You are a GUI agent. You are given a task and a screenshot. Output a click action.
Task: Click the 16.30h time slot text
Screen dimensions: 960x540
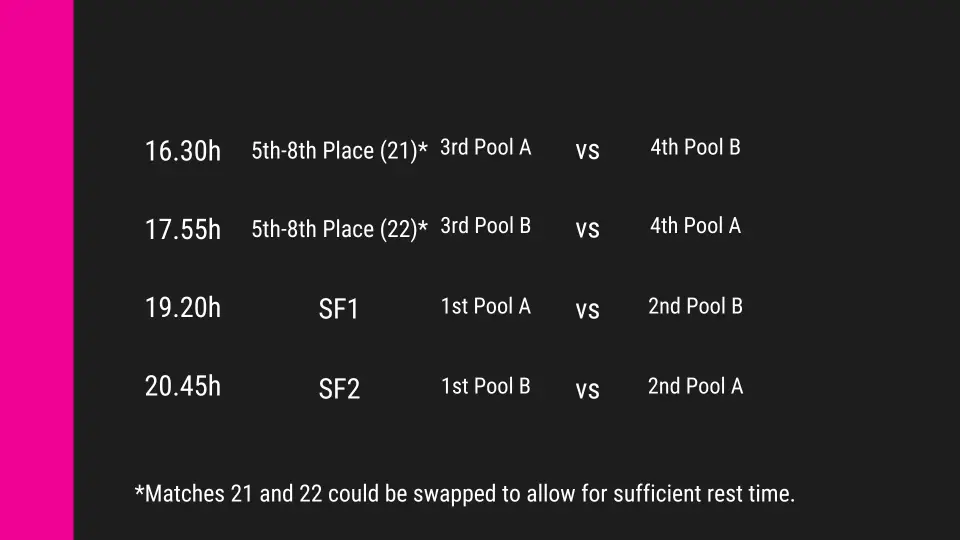coord(183,151)
